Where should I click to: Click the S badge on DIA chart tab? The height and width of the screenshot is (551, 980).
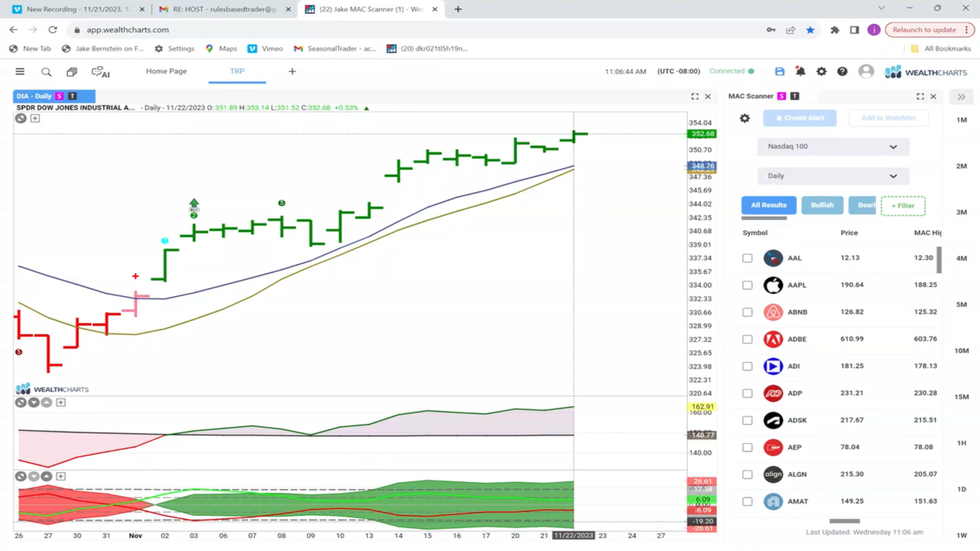tap(60, 96)
